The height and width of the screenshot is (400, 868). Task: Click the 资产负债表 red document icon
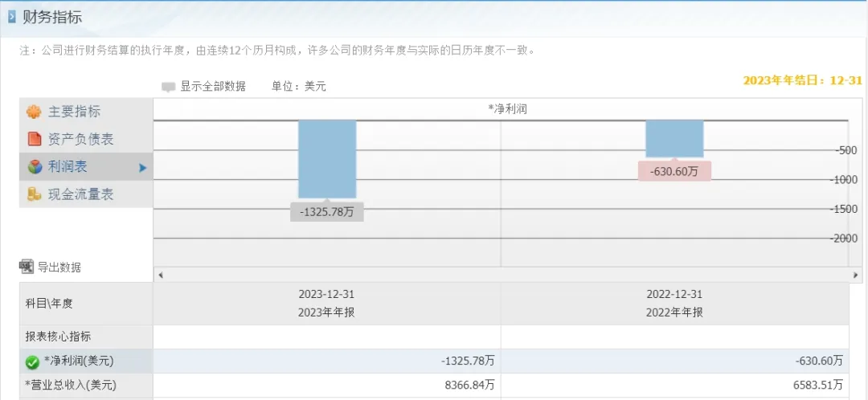[35, 139]
